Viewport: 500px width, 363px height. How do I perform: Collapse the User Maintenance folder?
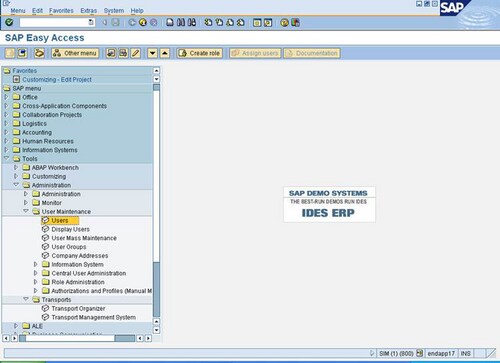pyautogui.click(x=26, y=211)
